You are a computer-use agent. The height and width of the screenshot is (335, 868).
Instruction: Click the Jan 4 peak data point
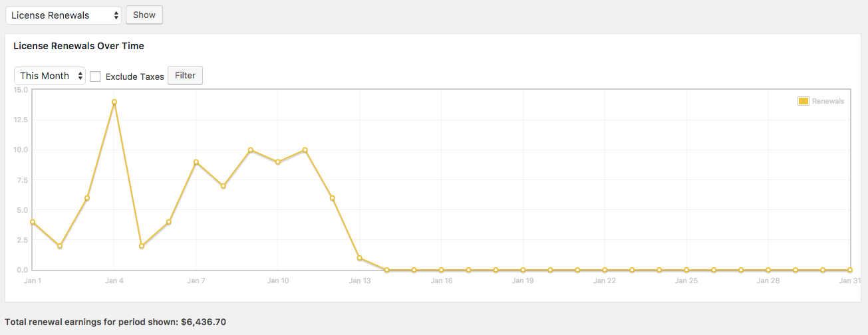[x=114, y=102]
